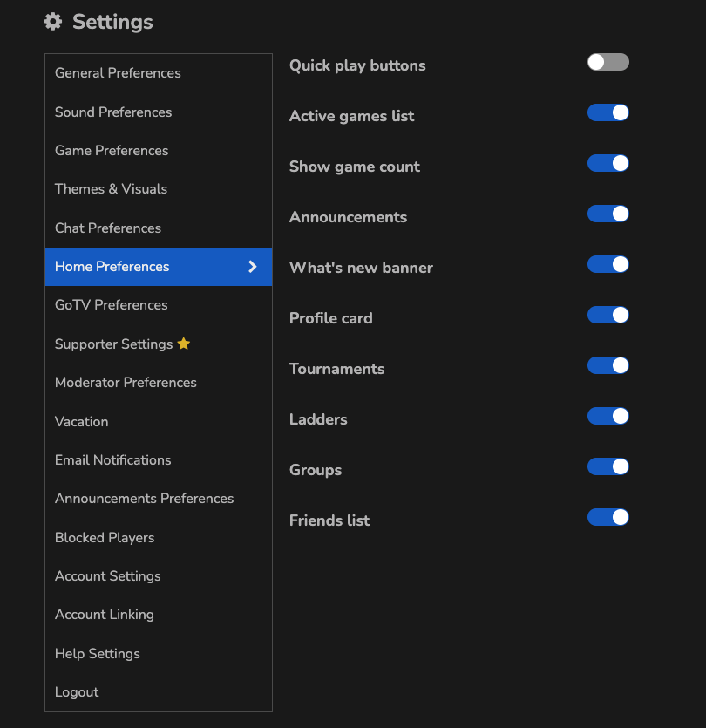Click the Supporter Settings star icon

[x=183, y=344]
